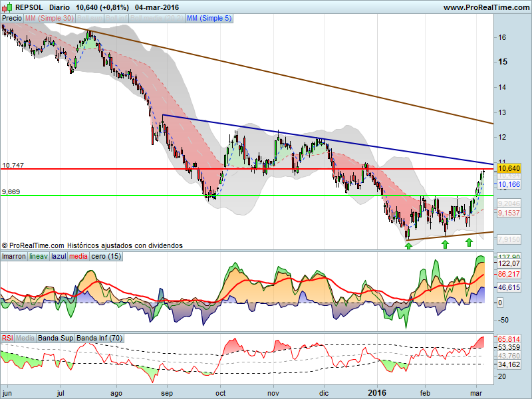Click the candlestick chart icon beside REPSOL
This screenshot has width=532, height=399.
(x=7, y=7)
